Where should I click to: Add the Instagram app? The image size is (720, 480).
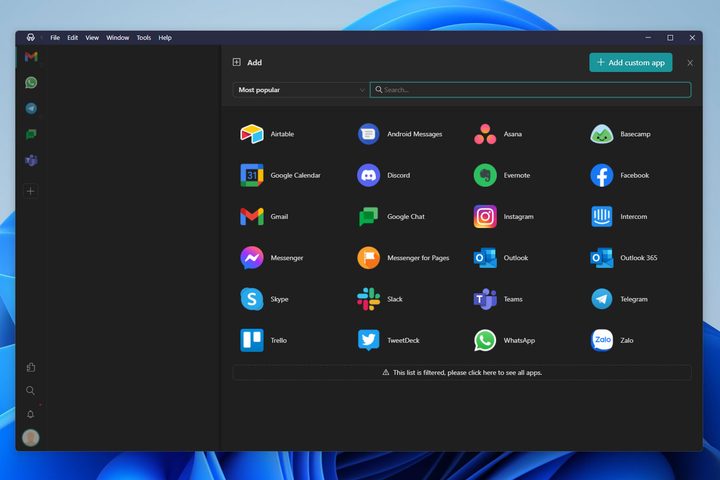pyautogui.click(x=504, y=217)
